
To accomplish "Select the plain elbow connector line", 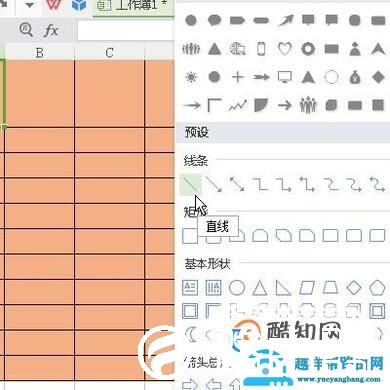I will tap(260, 184).
